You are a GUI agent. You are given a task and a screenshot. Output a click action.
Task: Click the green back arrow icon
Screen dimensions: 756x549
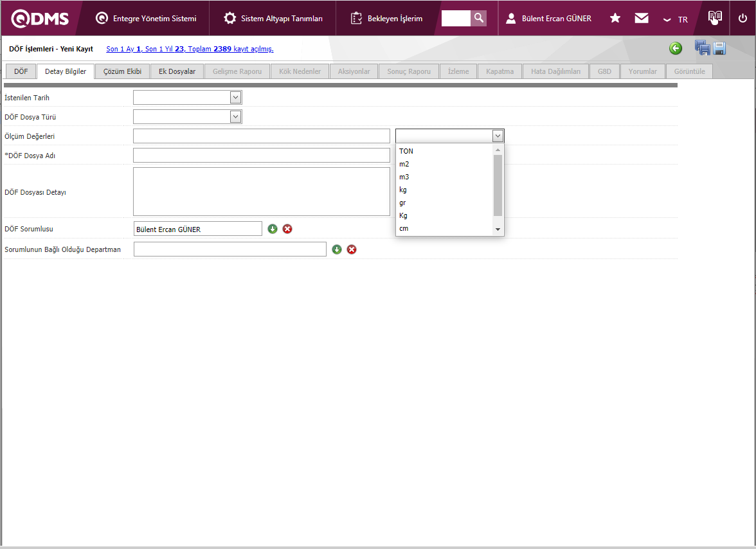pos(675,48)
